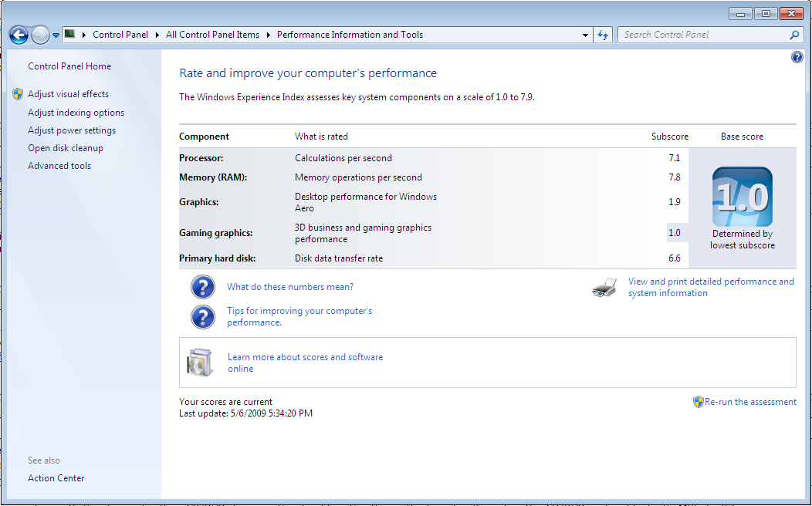
Task: Open disk cleanup link
Action: [x=66, y=148]
